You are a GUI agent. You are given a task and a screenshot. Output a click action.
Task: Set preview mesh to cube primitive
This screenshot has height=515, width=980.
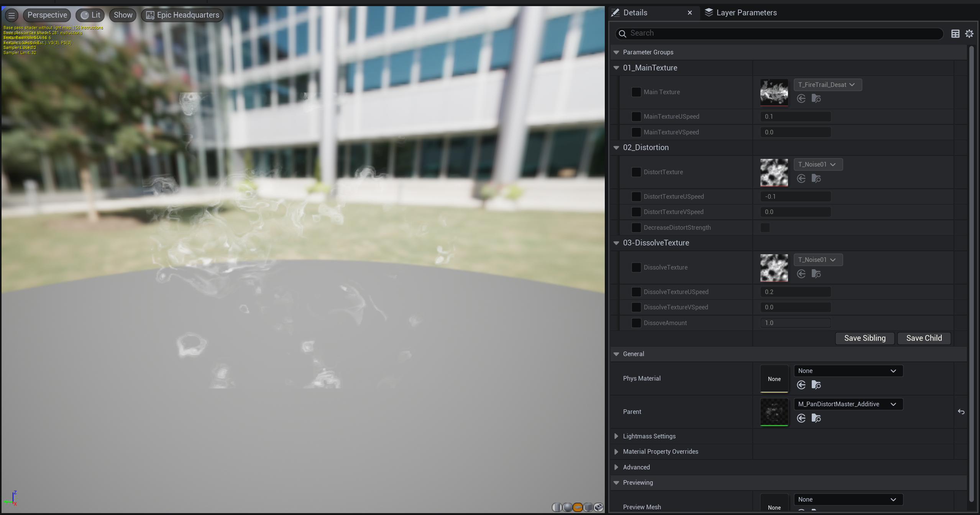588,507
